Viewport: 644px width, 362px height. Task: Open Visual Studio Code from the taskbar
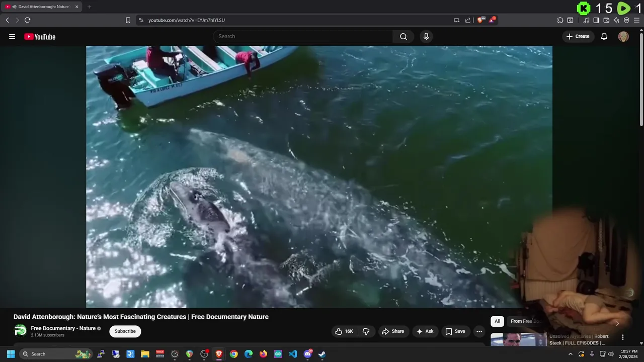(293, 354)
